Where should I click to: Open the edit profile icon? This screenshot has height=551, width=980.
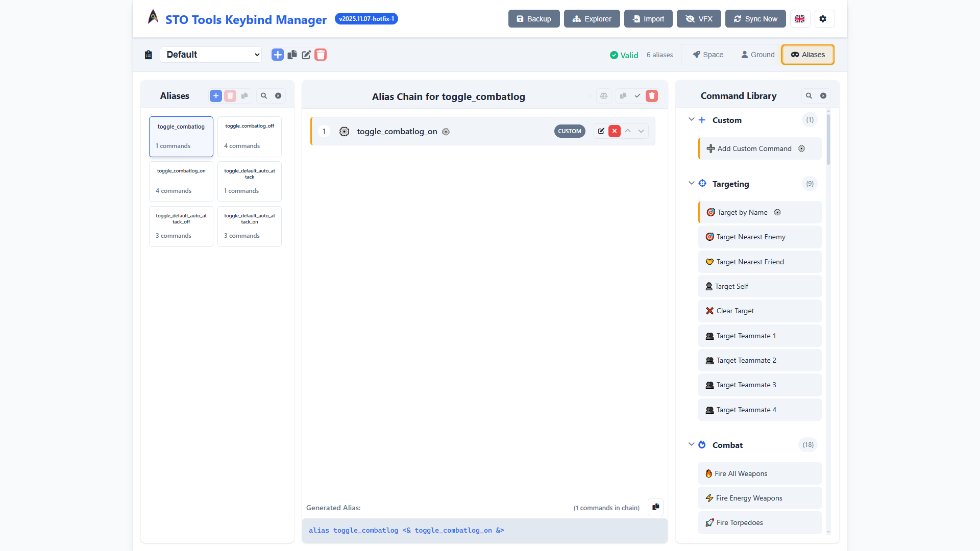[x=306, y=55]
